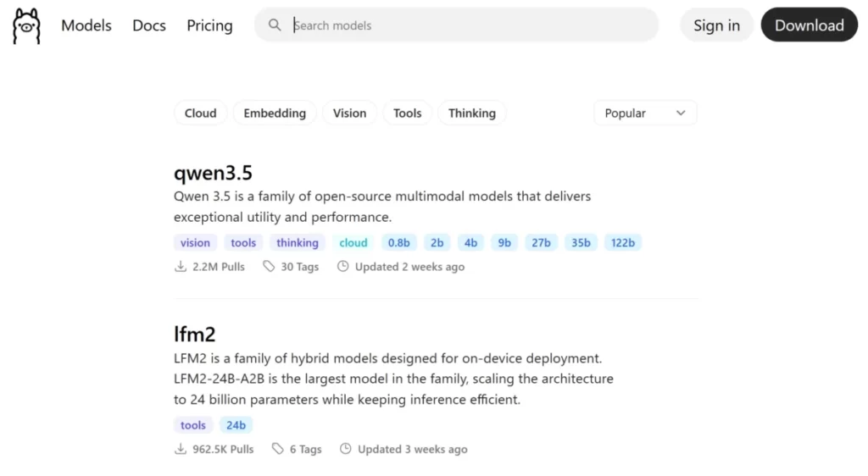The width and height of the screenshot is (868, 476).
Task: Click the download icon beside 962.5K Pulls
Action: (181, 450)
